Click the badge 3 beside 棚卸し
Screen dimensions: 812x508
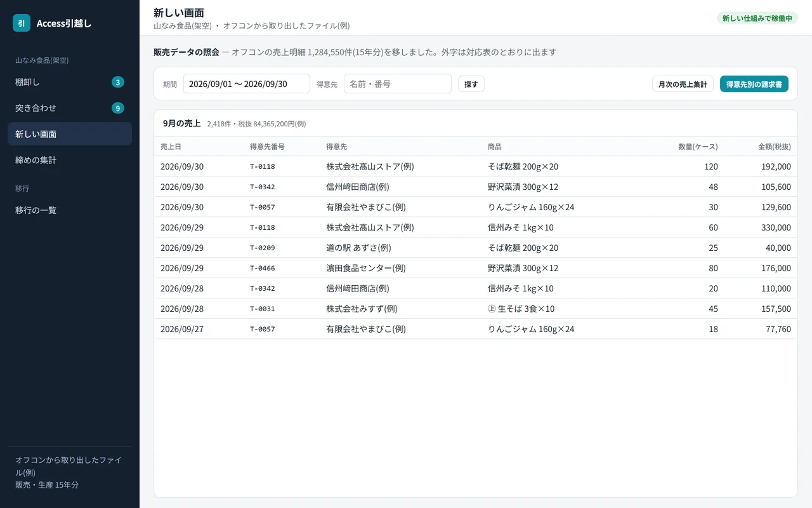tap(118, 82)
